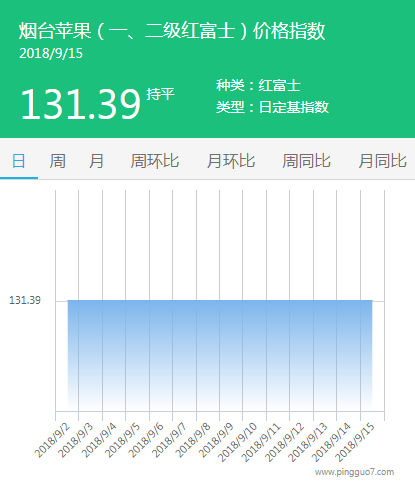Image resolution: width=415 pixels, height=484 pixels.
Task: Click the 烟台苹果 价格指数 title
Action: tap(172, 31)
